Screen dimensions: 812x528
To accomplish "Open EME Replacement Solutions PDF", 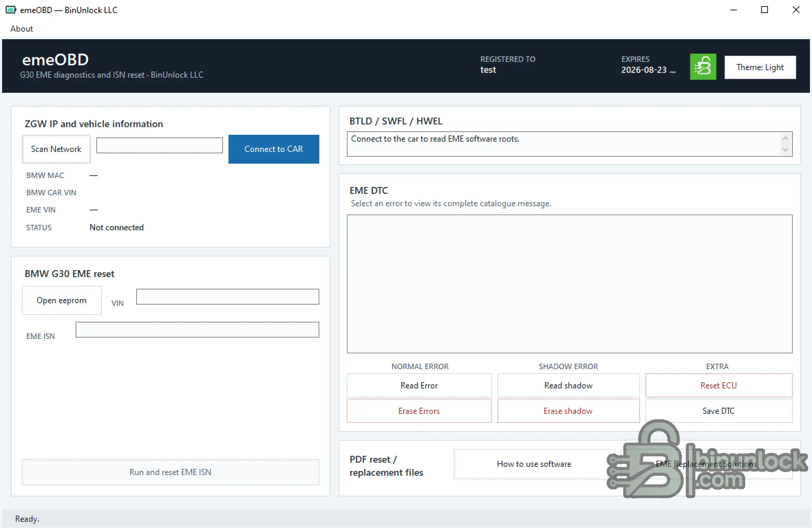I will (x=706, y=464).
